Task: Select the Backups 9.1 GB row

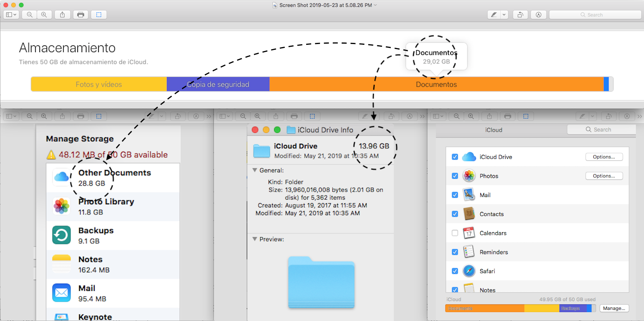Action: pos(113,236)
